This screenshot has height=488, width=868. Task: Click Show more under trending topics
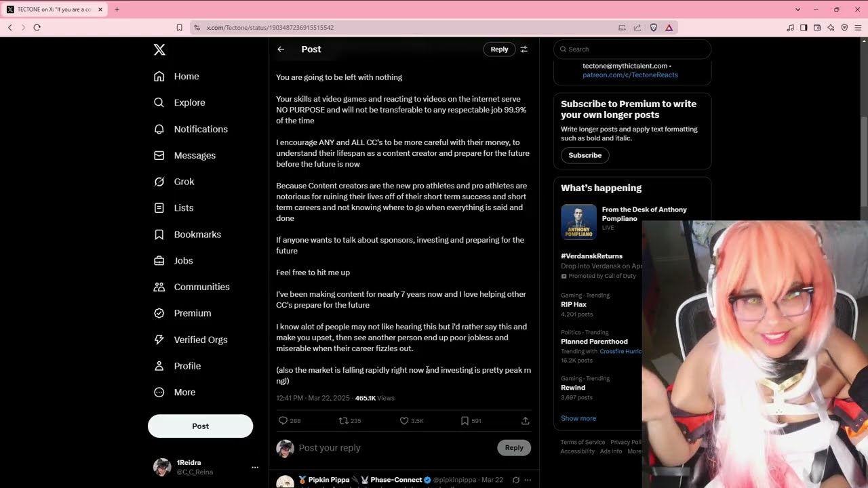[578, 418]
